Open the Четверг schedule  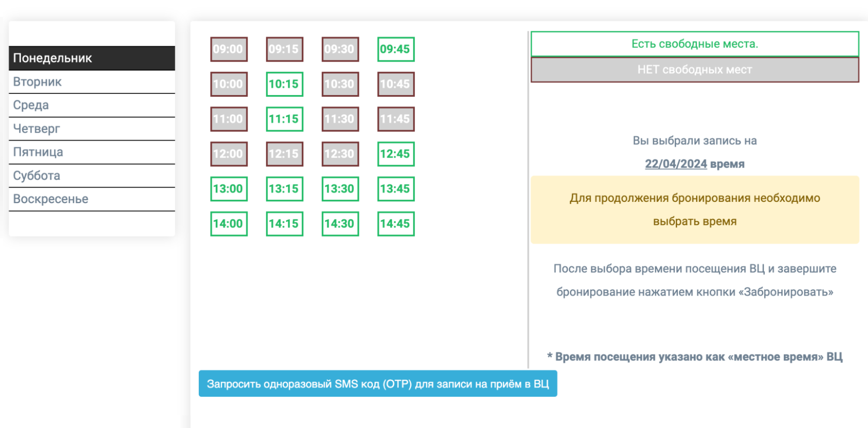click(92, 129)
